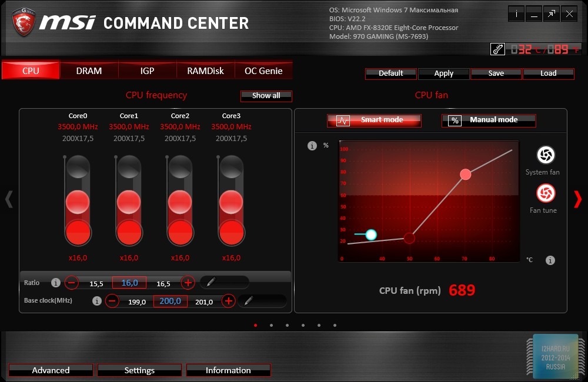Screen dimensions: 588x382
Task: Select Ratio value 16,5
Action: click(x=163, y=284)
